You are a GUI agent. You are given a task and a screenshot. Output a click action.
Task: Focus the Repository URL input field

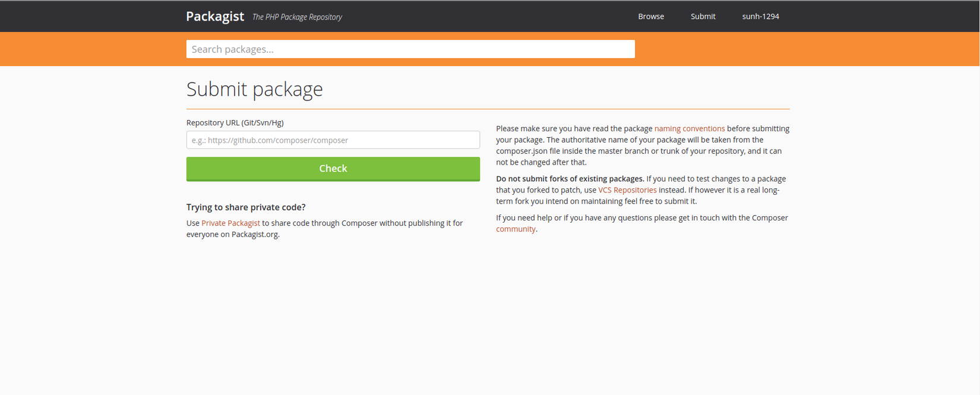click(333, 140)
